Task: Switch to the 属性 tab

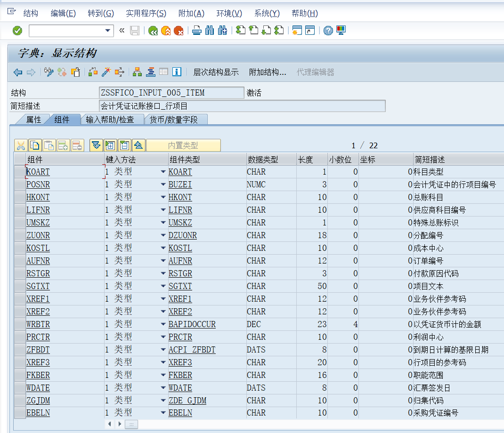Action: (x=33, y=120)
